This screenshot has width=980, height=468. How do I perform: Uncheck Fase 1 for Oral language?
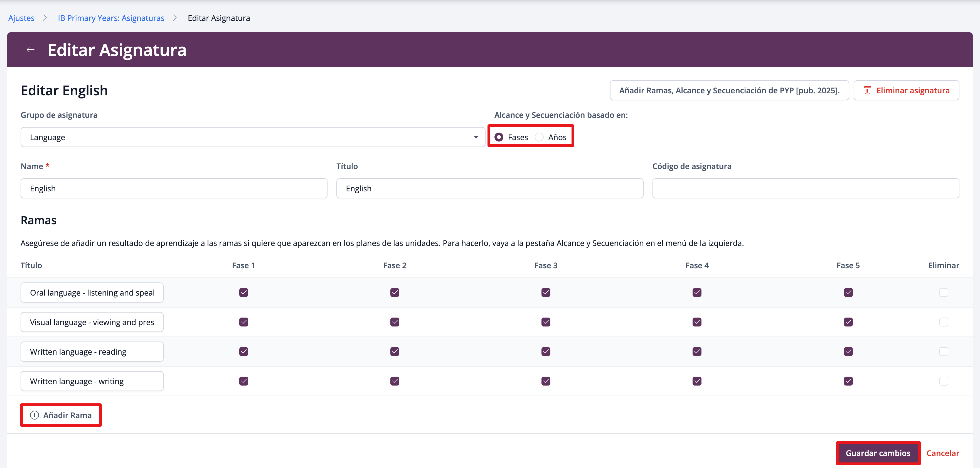(243, 292)
